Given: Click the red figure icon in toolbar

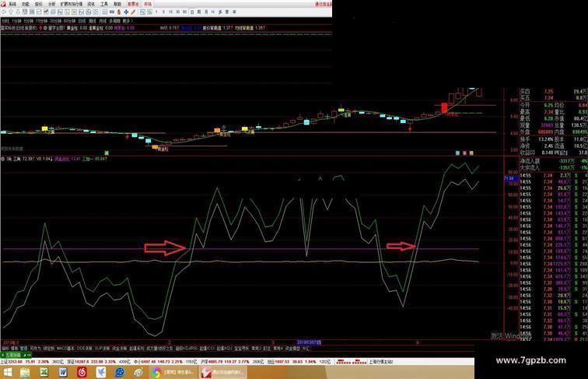Looking at the screenshot, I should pyautogui.click(x=118, y=12).
